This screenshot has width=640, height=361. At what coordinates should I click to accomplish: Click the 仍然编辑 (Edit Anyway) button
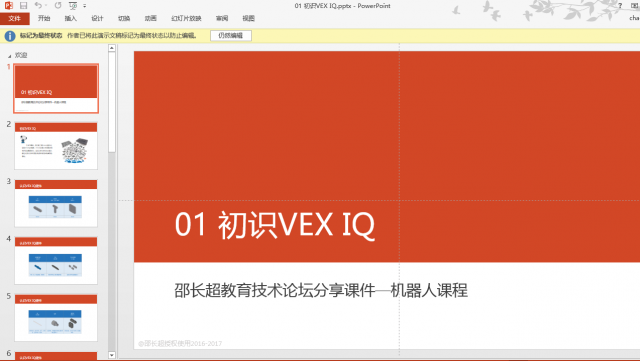(231, 36)
